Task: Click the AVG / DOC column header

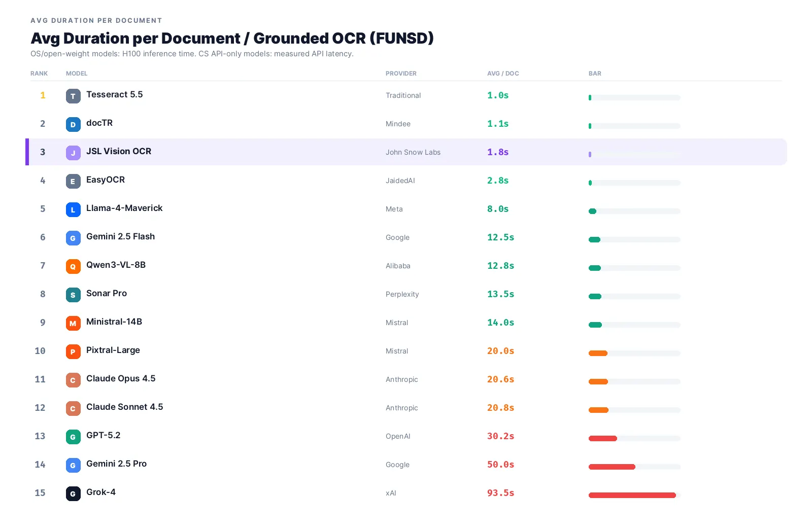Action: click(503, 74)
